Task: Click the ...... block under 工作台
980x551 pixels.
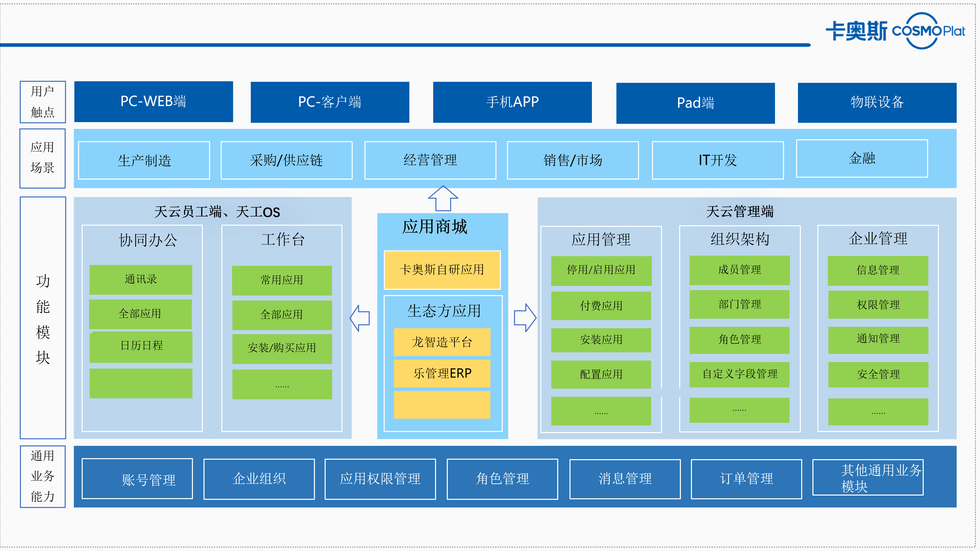Action: [x=282, y=385]
